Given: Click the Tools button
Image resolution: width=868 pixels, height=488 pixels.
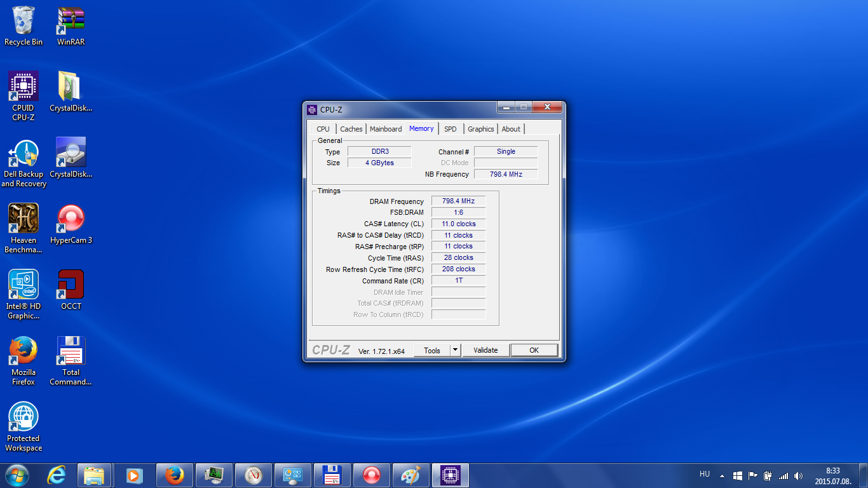Looking at the screenshot, I should [432, 350].
